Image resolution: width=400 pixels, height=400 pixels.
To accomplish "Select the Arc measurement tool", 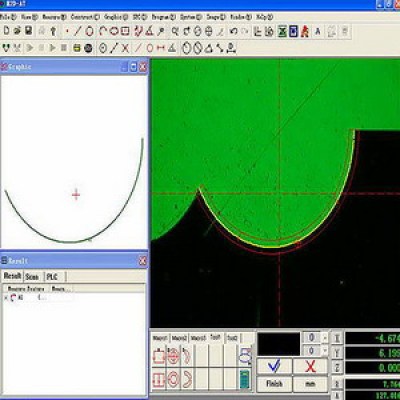I will 103,32.
